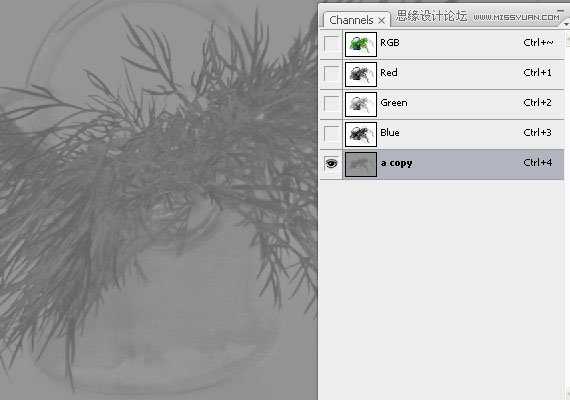The width and height of the screenshot is (570, 400).
Task: Click the Blue channel thumbnail
Action: (361, 134)
